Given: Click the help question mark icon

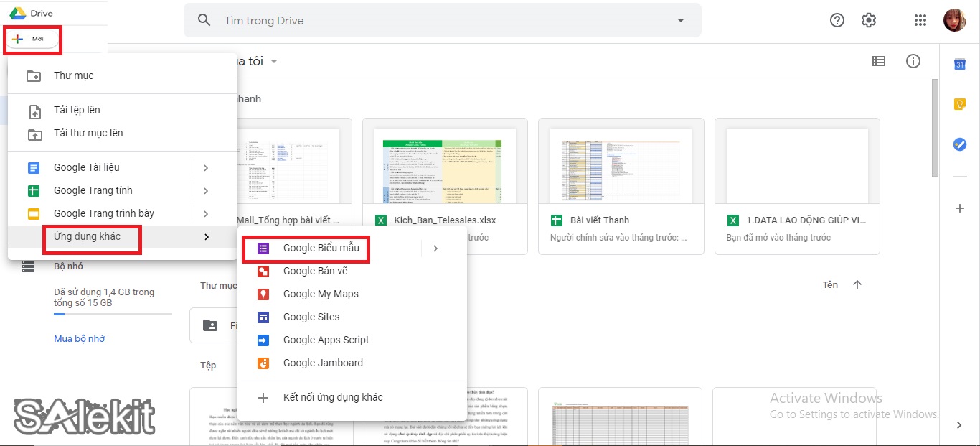Looking at the screenshot, I should [x=837, y=20].
